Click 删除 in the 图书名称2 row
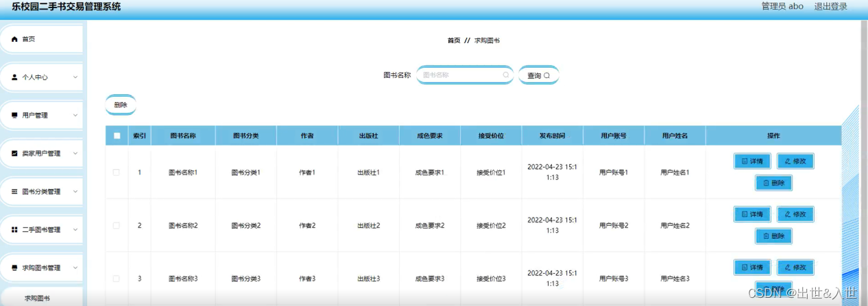 pos(773,236)
